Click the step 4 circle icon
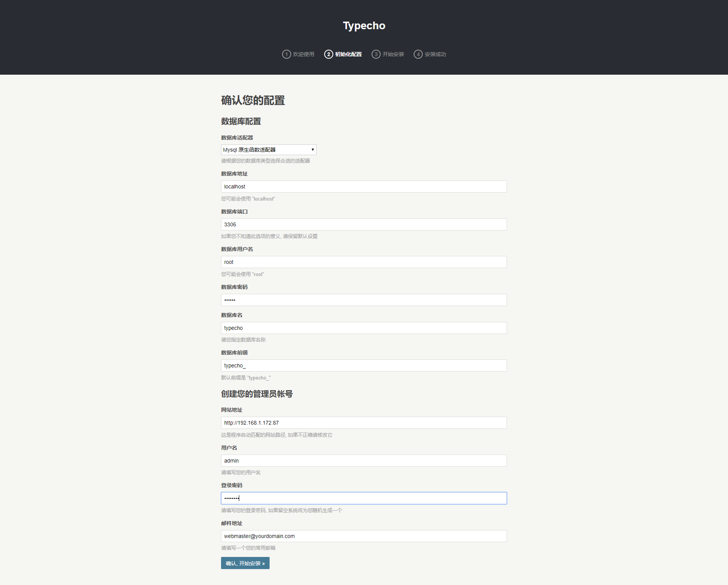The width and height of the screenshot is (728, 585). point(418,54)
